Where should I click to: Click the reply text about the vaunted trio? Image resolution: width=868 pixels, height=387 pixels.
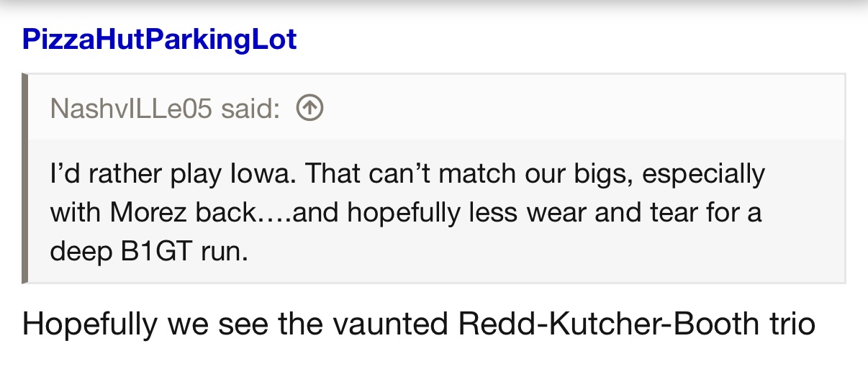418,324
